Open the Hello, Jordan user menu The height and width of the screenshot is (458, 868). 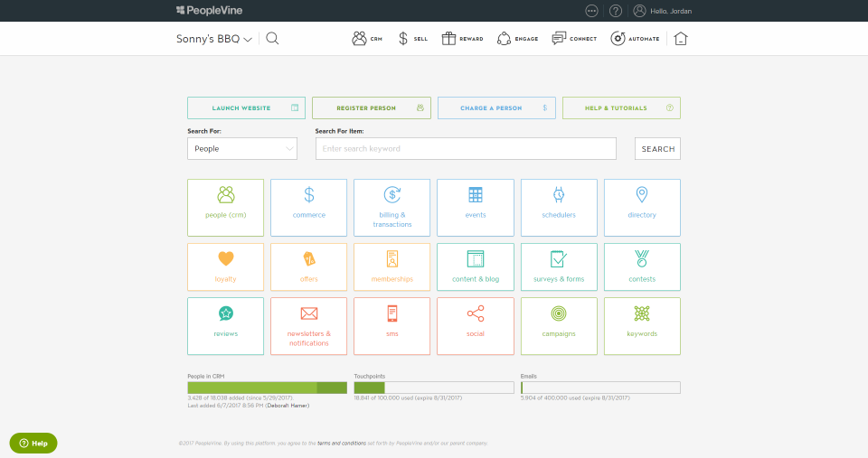point(663,11)
